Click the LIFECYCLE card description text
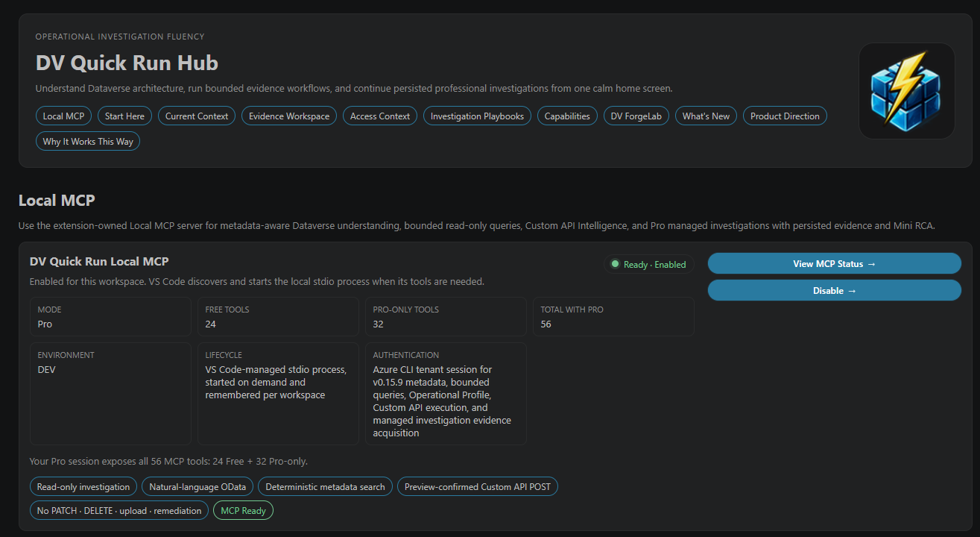Viewport: 980px width, 537px height. [276, 382]
